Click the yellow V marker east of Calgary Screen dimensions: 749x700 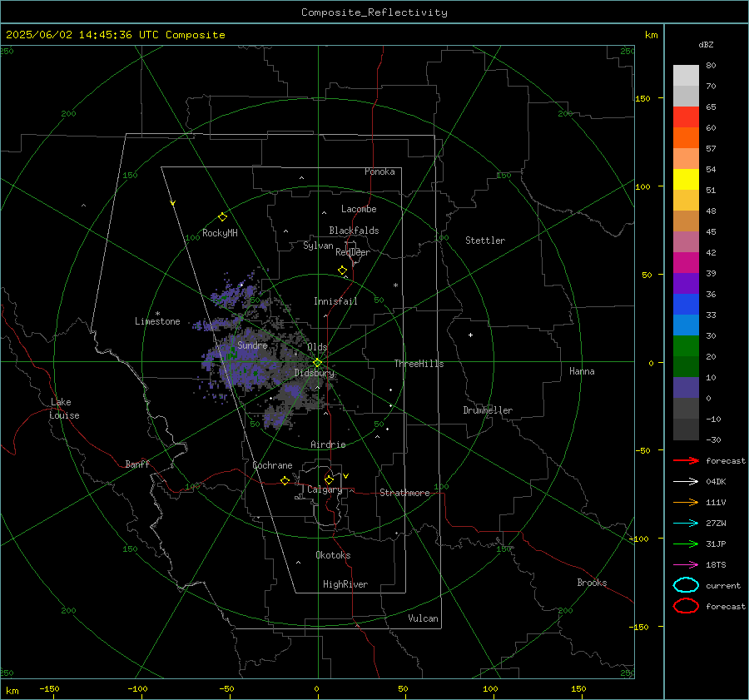[346, 476]
